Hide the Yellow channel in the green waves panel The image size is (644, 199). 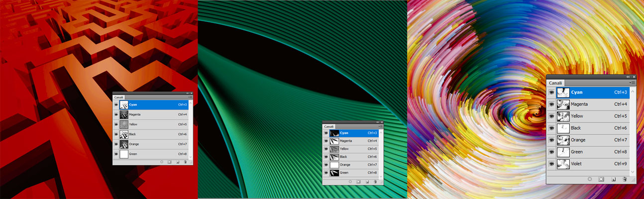[x=326, y=149]
